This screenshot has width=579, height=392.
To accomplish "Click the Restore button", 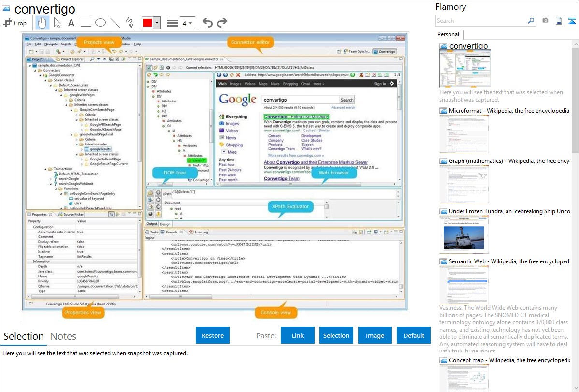I will tap(213, 335).
